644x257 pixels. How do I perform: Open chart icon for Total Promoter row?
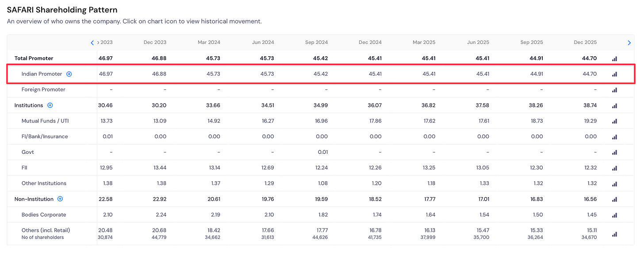[614, 58]
